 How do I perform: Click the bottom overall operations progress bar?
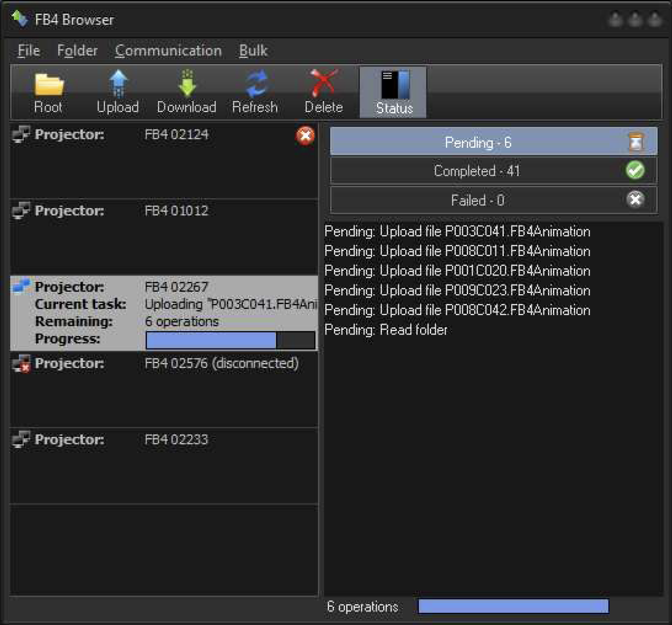[x=514, y=606]
